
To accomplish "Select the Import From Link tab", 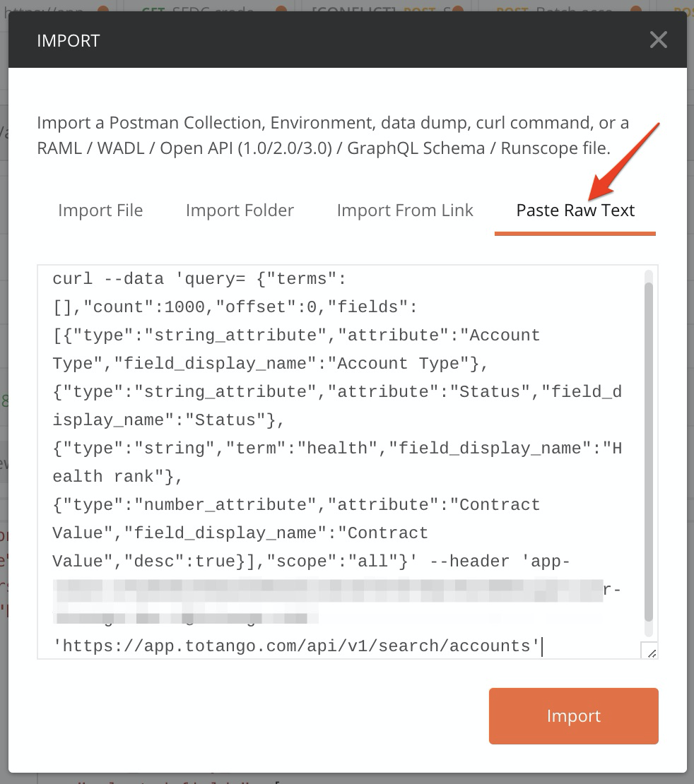I will (405, 210).
